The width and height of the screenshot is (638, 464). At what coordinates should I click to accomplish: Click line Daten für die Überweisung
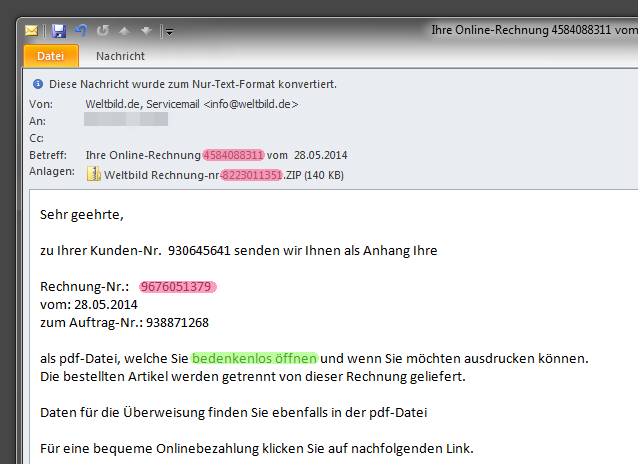pos(234,413)
